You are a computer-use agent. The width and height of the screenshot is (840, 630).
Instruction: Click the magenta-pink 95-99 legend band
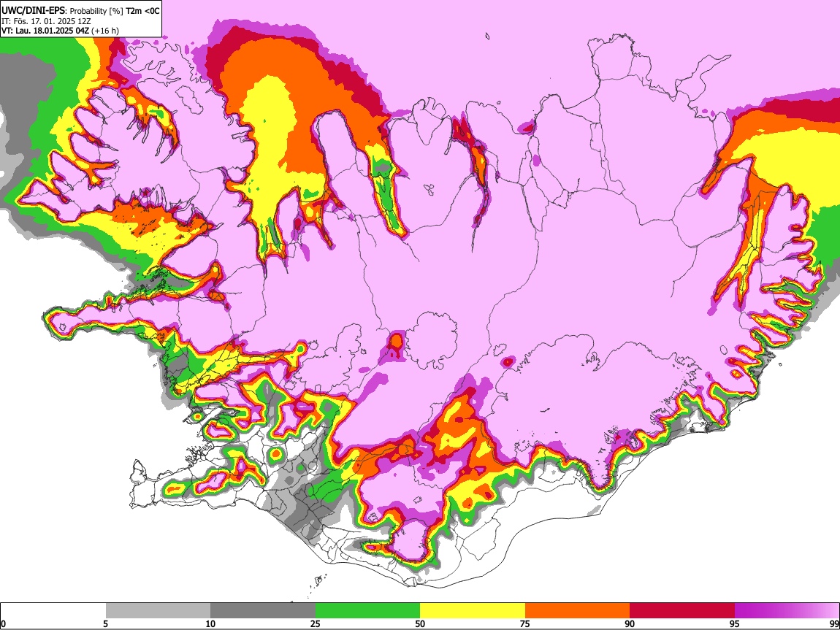[x=787, y=611]
